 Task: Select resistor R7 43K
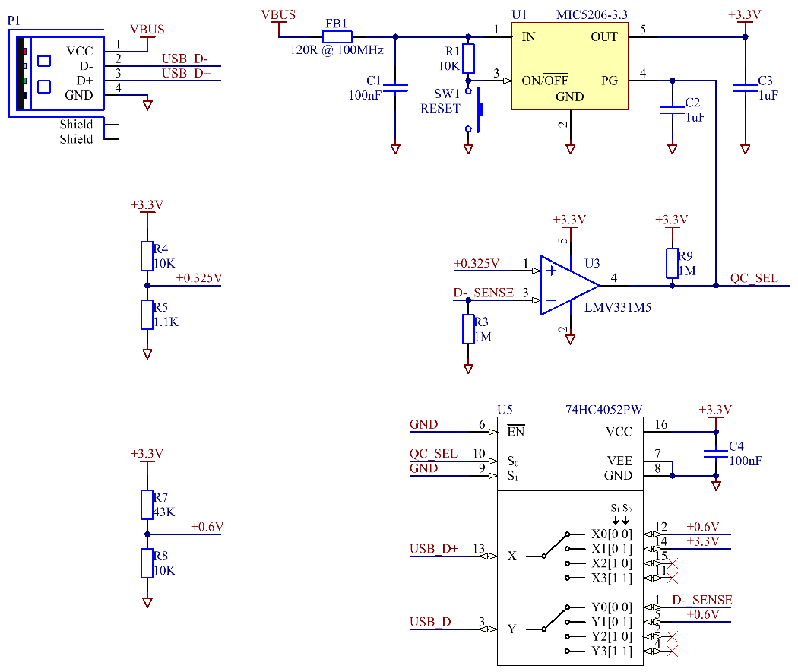click(147, 505)
